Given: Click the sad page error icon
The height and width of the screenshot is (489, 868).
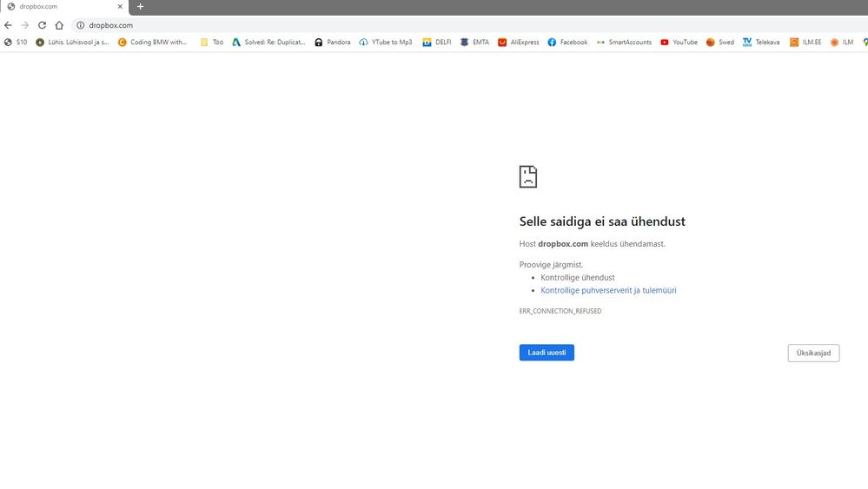Looking at the screenshot, I should click(x=528, y=176).
